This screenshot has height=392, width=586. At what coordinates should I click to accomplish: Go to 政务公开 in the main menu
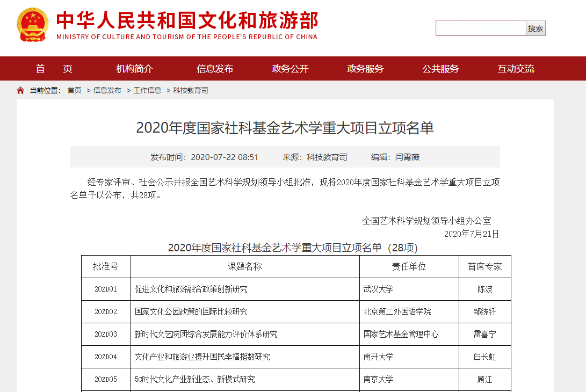pyautogui.click(x=290, y=69)
